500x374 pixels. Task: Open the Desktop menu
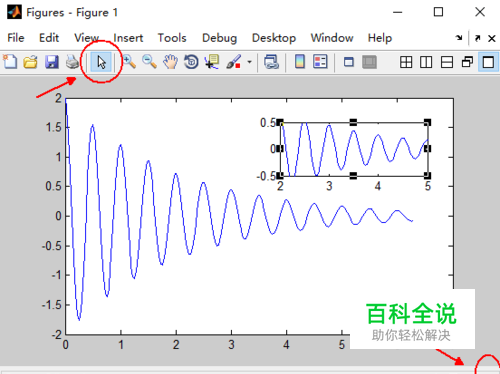[x=274, y=38]
